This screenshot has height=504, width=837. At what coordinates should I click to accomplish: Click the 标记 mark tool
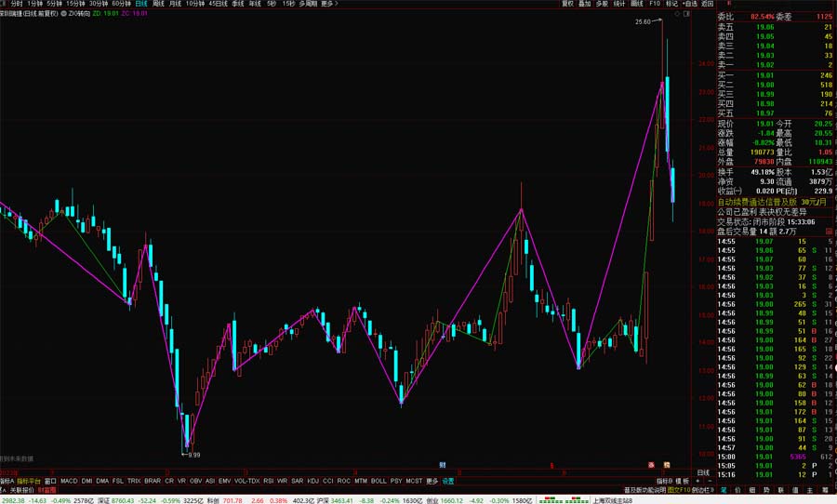click(671, 4)
